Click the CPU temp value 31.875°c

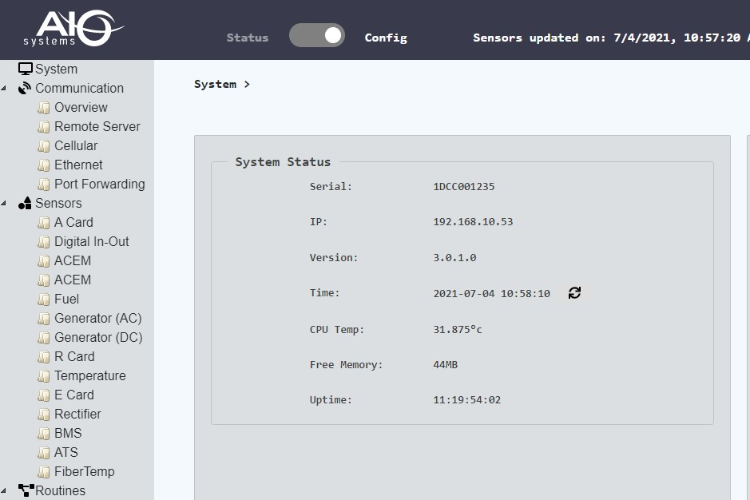coord(457,329)
